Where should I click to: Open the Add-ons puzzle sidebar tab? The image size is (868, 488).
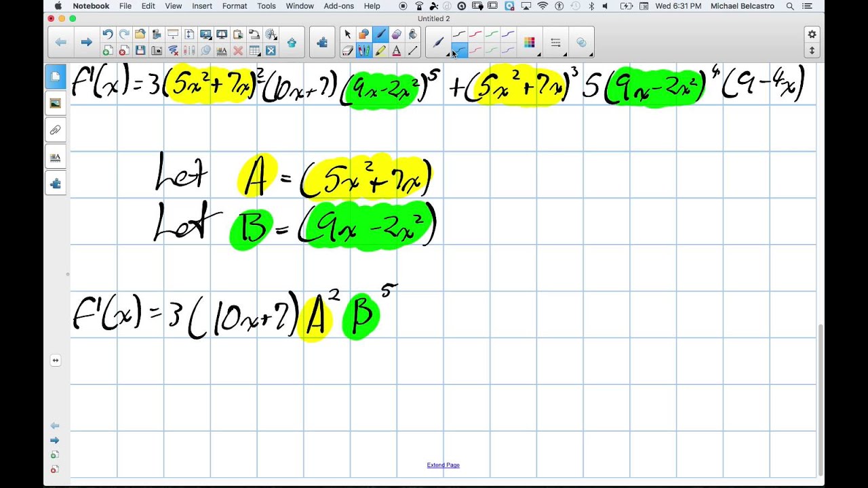pos(56,184)
